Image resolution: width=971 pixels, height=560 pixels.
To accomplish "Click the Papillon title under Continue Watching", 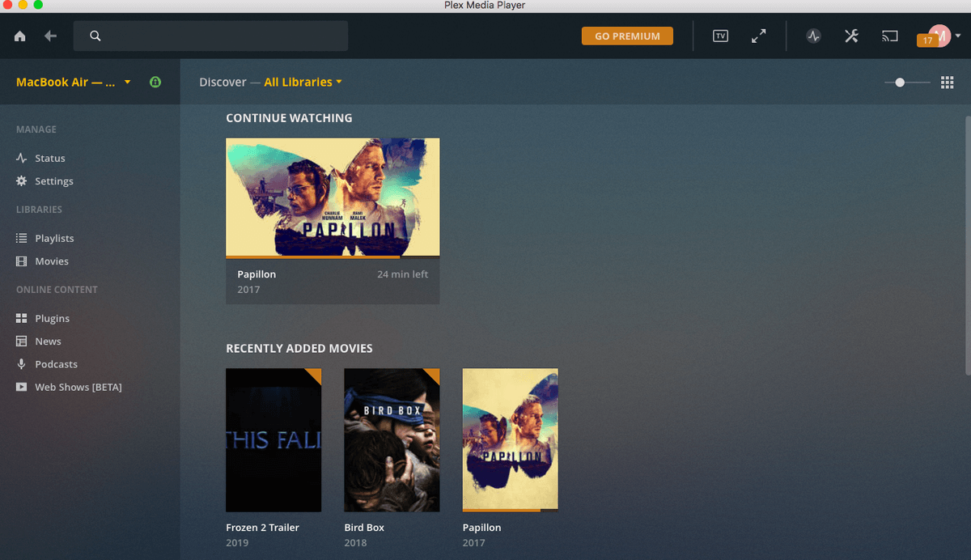I will pyautogui.click(x=257, y=274).
